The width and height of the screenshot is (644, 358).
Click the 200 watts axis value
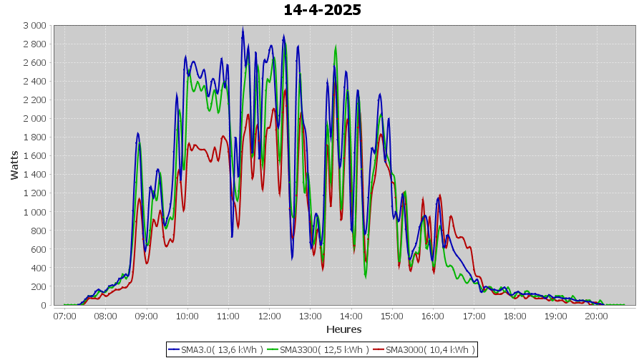coord(39,286)
